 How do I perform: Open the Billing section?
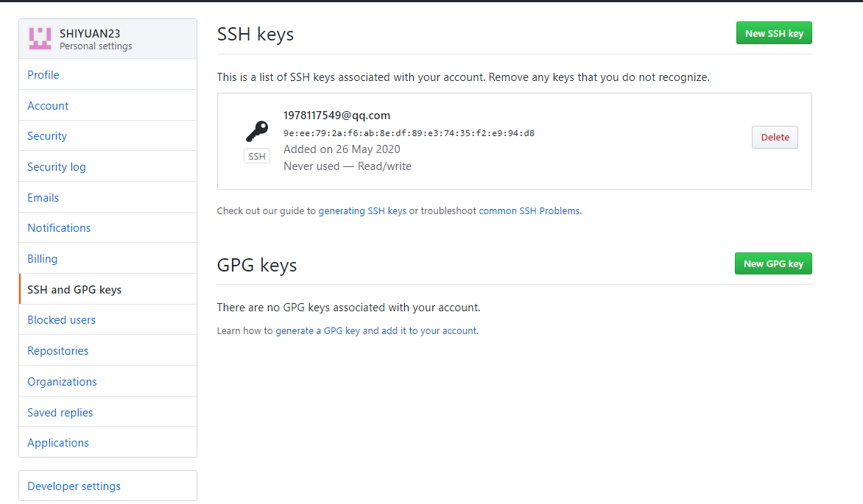point(42,259)
